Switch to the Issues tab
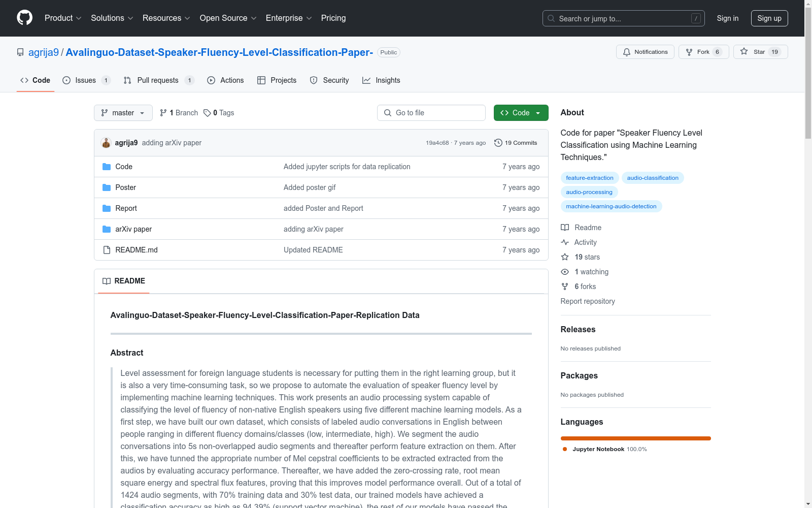 [86, 80]
